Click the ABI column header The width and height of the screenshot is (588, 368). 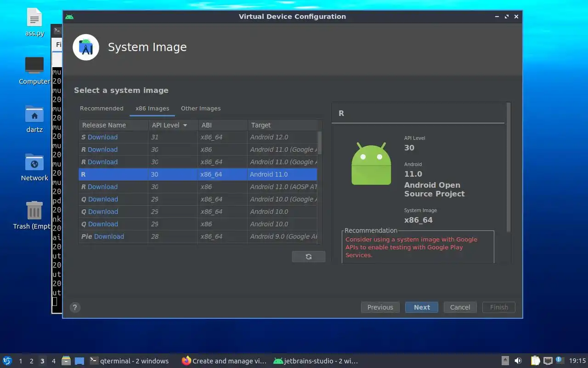pyautogui.click(x=222, y=125)
